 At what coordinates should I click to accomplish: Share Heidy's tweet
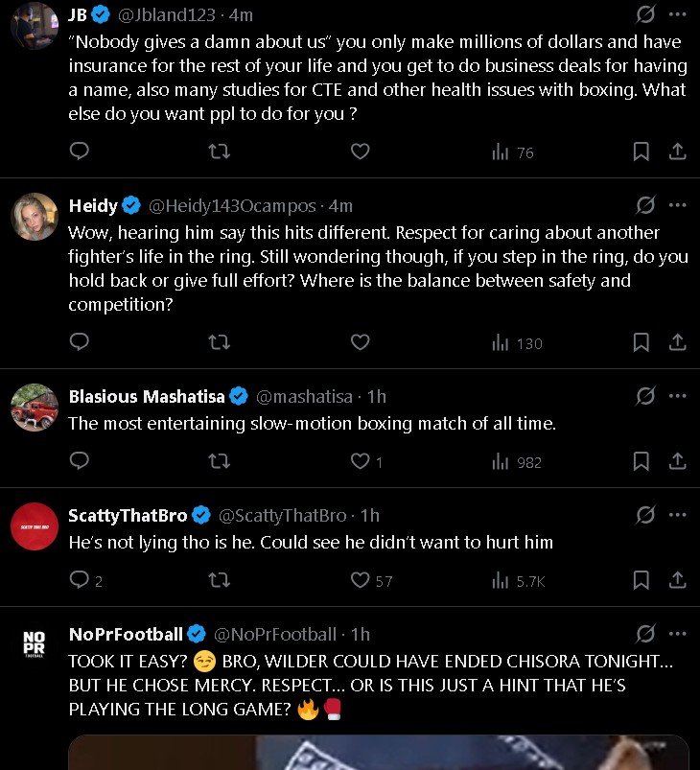click(676, 342)
